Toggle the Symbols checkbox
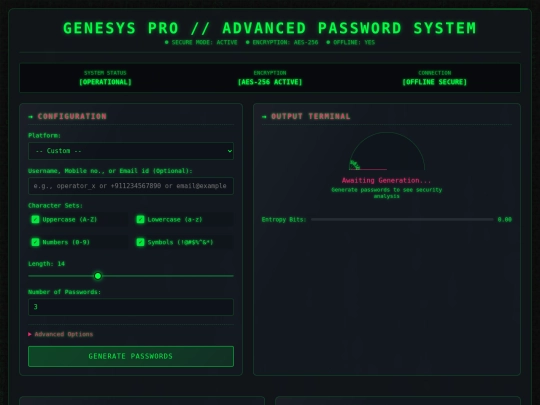540x405 pixels. click(140, 242)
